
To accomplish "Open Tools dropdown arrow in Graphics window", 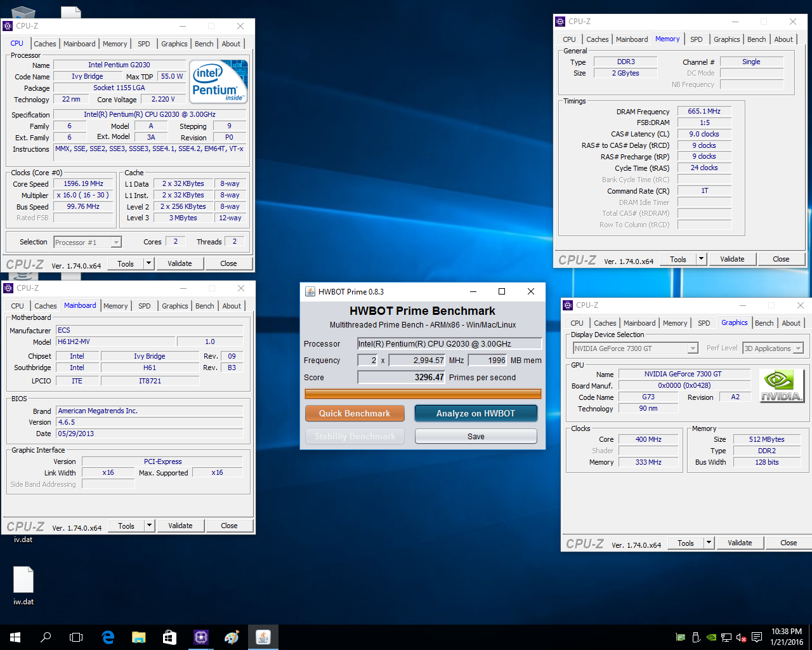I will pyautogui.click(x=709, y=543).
